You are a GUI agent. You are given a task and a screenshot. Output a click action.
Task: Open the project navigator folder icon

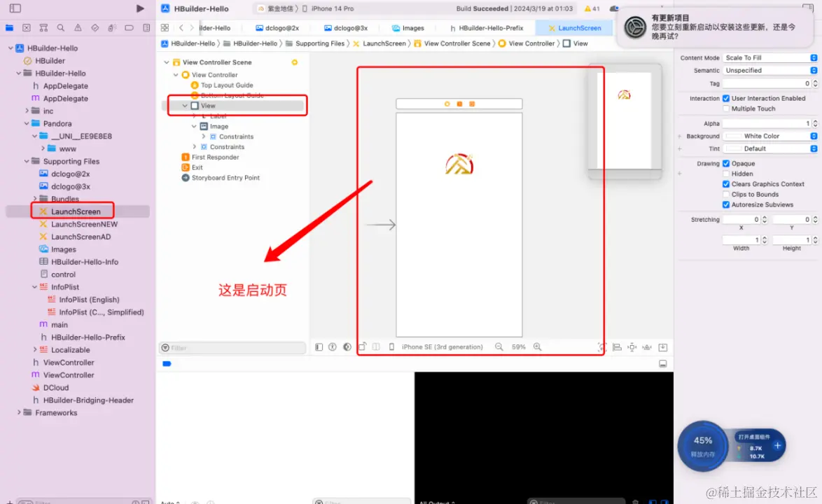(9, 28)
